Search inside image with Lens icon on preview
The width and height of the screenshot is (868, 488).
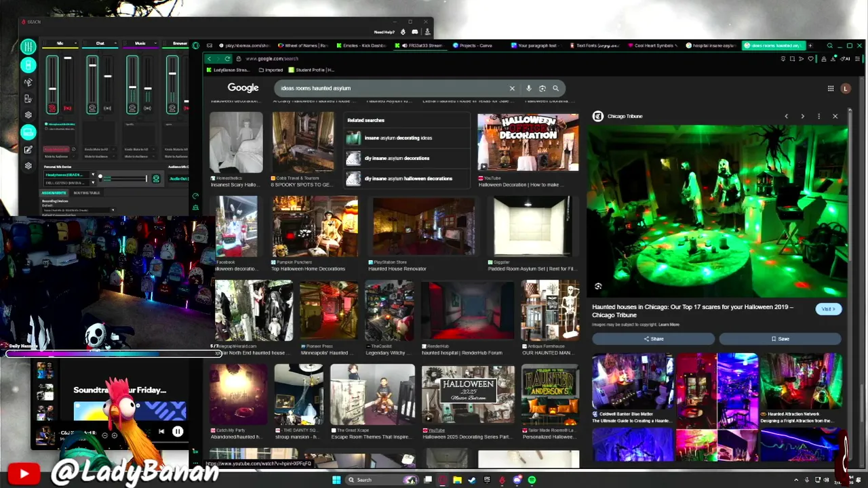(598, 287)
